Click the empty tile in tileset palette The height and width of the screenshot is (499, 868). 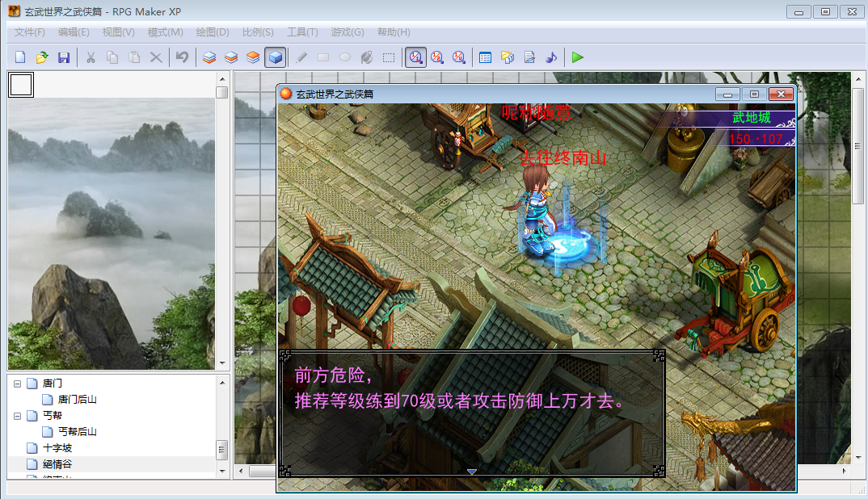(21, 85)
